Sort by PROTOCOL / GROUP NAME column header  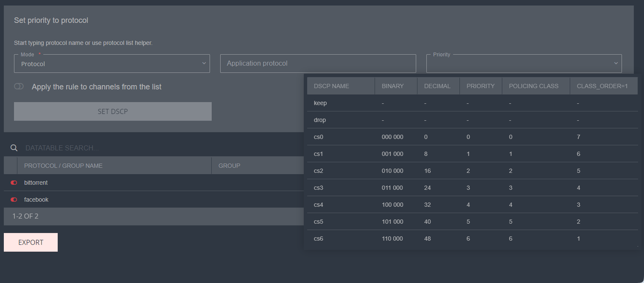[x=63, y=166]
